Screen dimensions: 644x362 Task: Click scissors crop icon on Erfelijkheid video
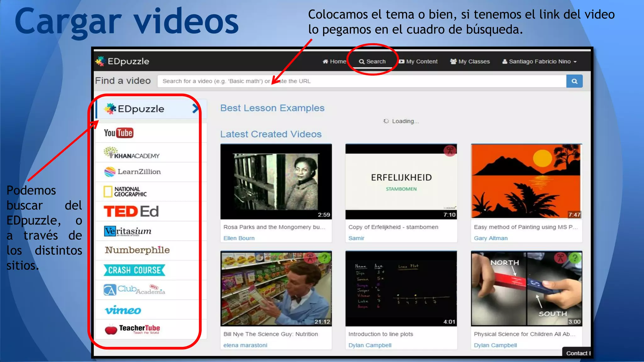[x=450, y=151]
